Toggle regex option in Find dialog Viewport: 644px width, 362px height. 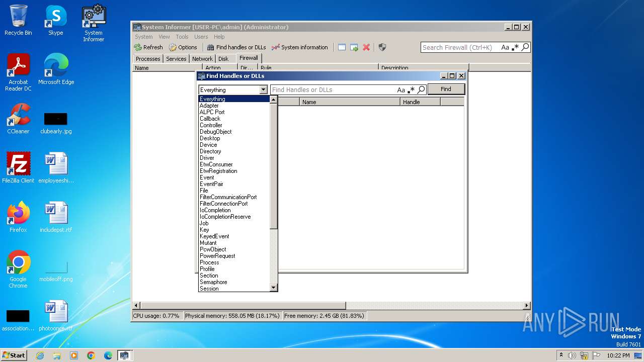[411, 90]
